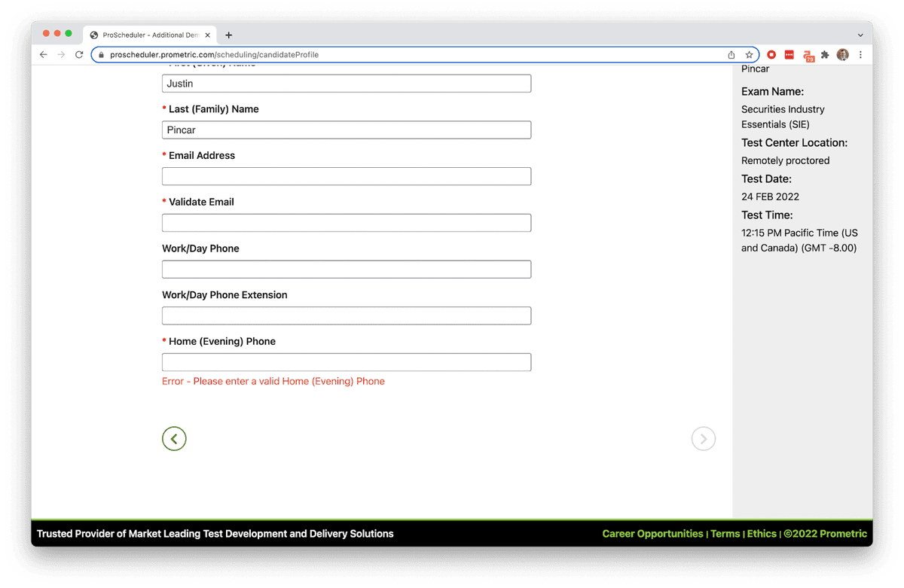Focus the Validate Email field

[x=347, y=223]
